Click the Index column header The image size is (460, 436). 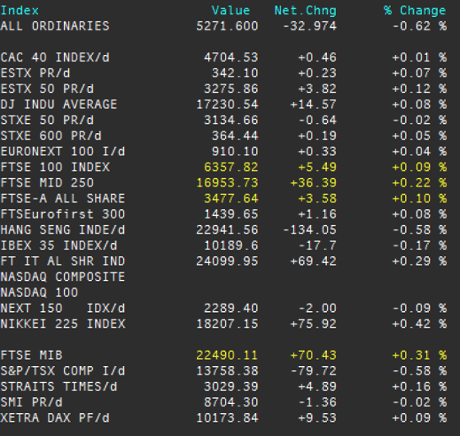pyautogui.click(x=19, y=10)
